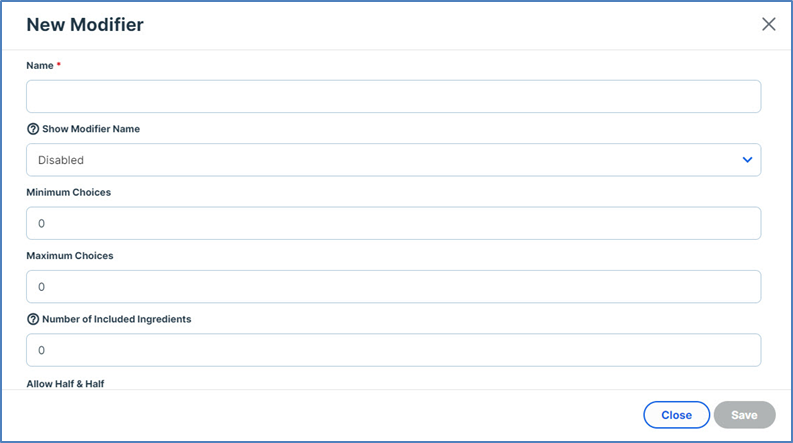793x443 pixels.
Task: Click the 'Number of Included Ingredients' label text
Action: tap(116, 319)
